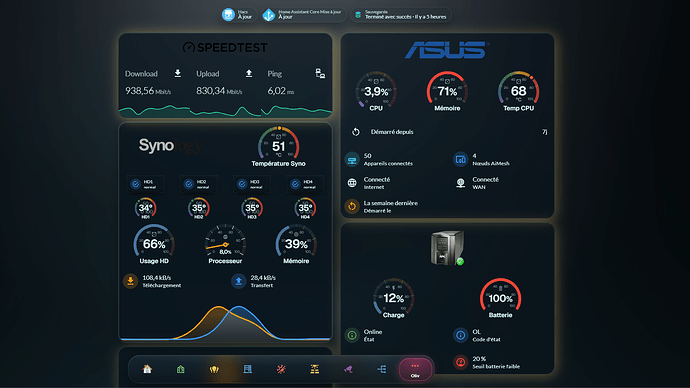Open the home icon in bottom navigation bar

pos(147,369)
